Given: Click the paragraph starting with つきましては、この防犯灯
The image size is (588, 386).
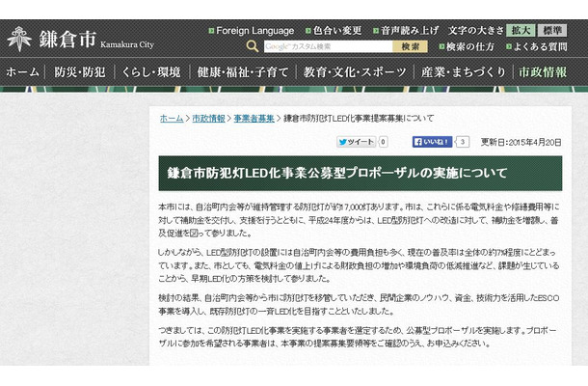Looking at the screenshot, I should [x=358, y=337].
